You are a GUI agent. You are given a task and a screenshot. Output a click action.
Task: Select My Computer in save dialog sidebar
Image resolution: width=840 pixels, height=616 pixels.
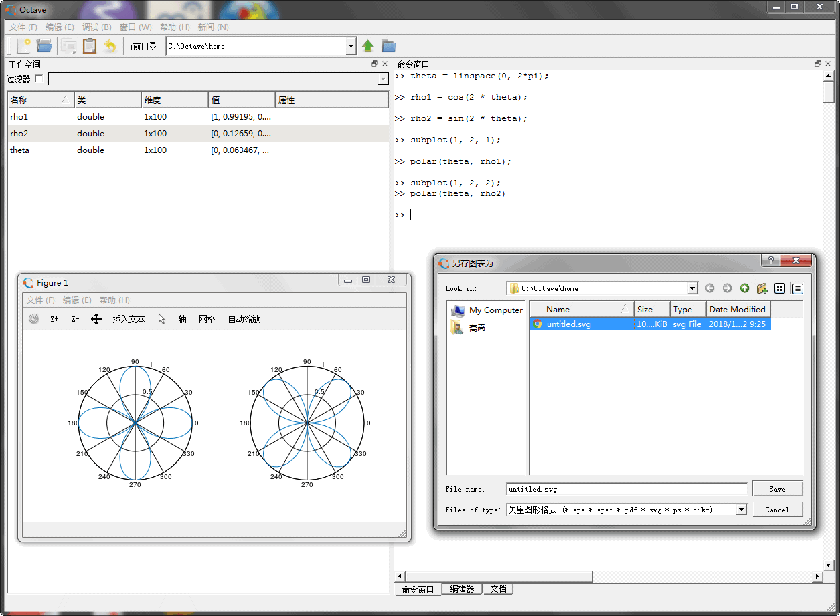click(487, 310)
